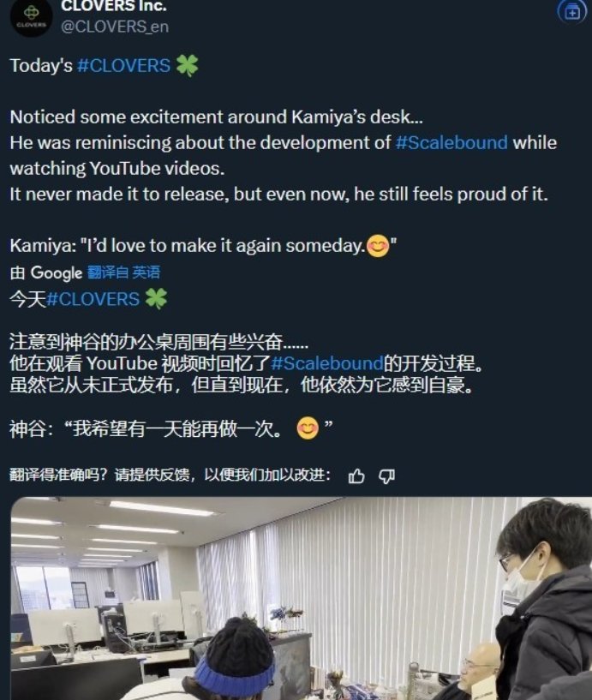Click the translated 神谷 quote line

click(x=171, y=429)
